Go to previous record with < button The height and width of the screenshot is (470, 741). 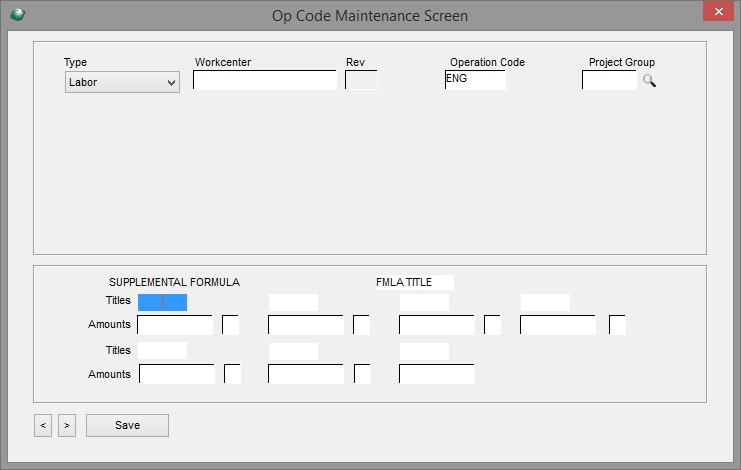coord(43,425)
